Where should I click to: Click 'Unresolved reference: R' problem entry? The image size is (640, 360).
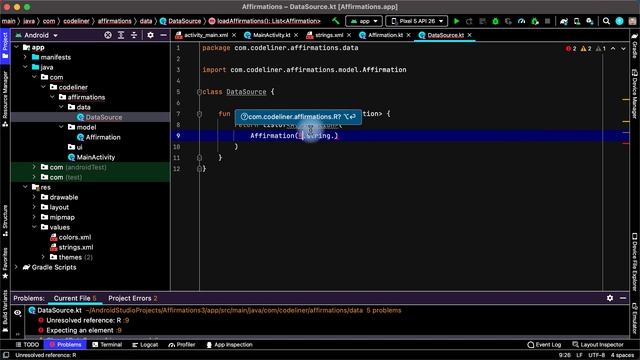click(x=84, y=320)
